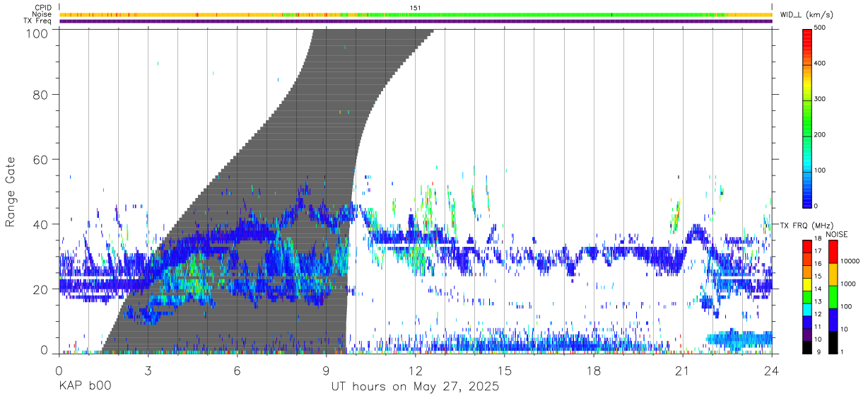The image size is (868, 401).
Task: Click the UT hours on May 27, 2025 title
Action: pos(416,387)
